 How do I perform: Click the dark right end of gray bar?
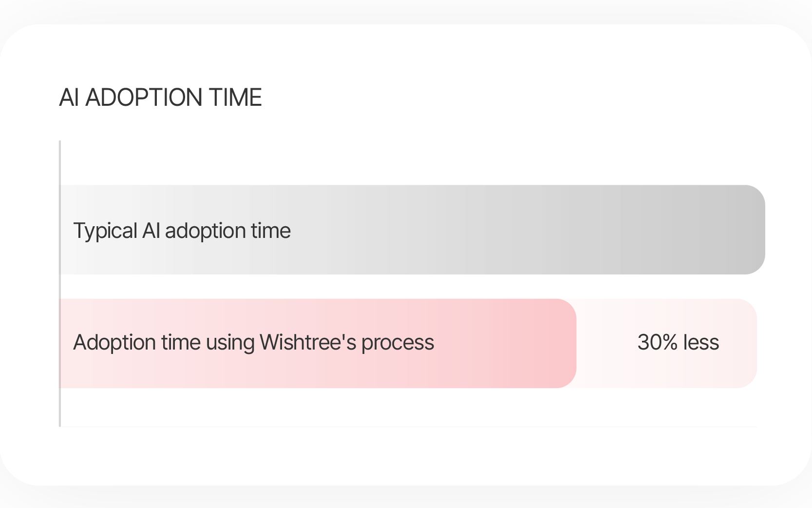745,230
